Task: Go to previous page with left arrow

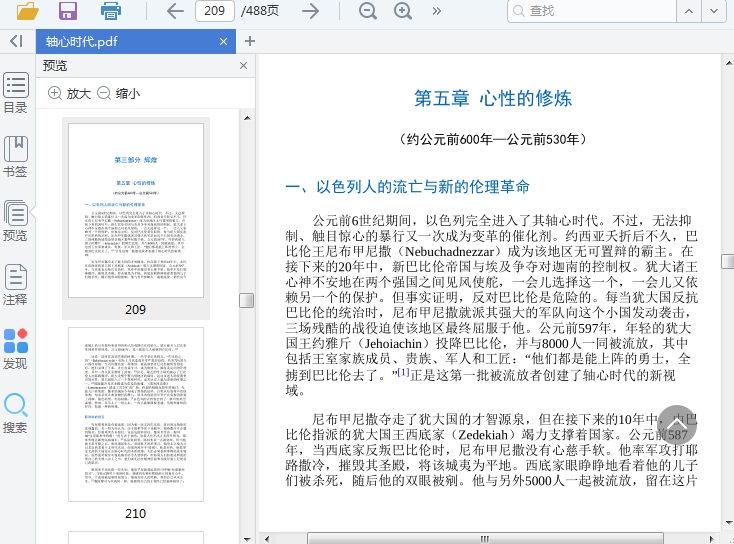Action: pyautogui.click(x=175, y=11)
